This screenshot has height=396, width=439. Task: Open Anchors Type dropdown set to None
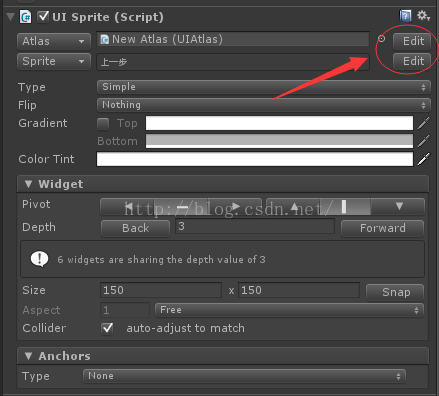click(x=244, y=376)
